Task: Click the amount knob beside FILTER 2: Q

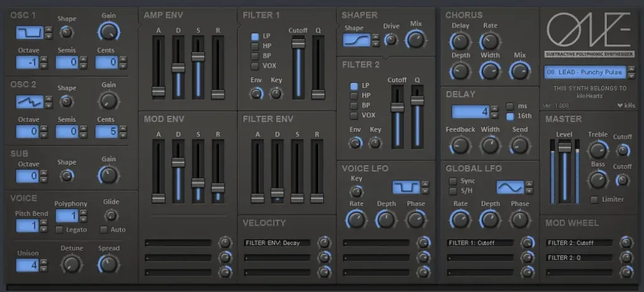Action: click(626, 257)
